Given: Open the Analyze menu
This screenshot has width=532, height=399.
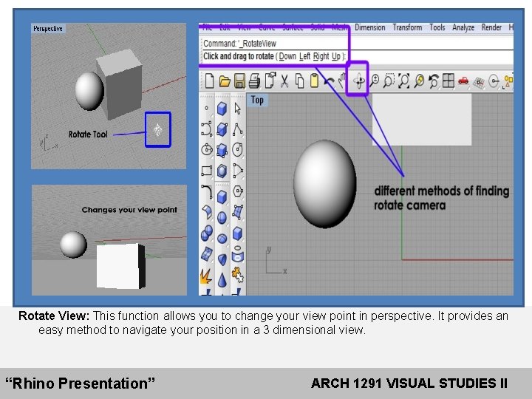Looking at the screenshot, I should 463,27.
